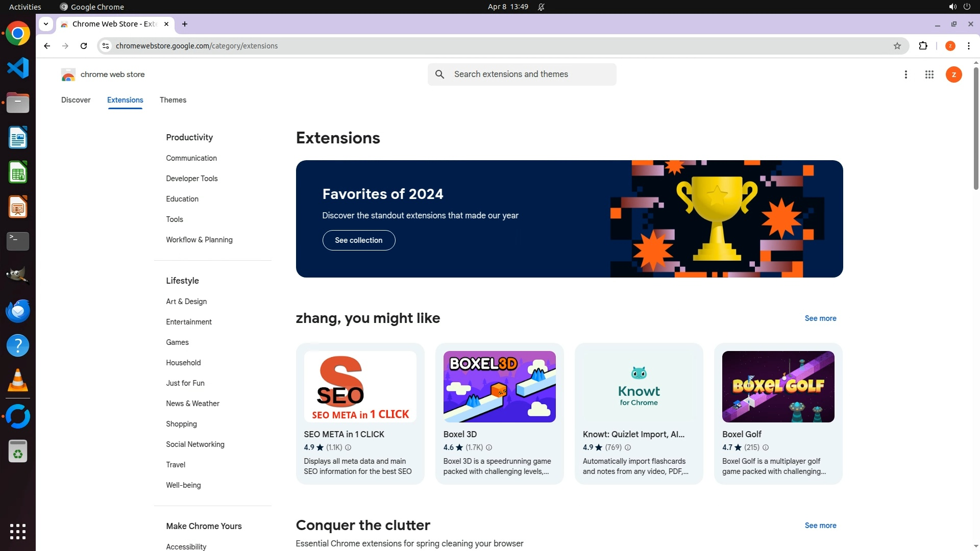Image resolution: width=980 pixels, height=551 pixels.
Task: Open the Boxel Golf extension thumbnail
Action: pos(778,387)
